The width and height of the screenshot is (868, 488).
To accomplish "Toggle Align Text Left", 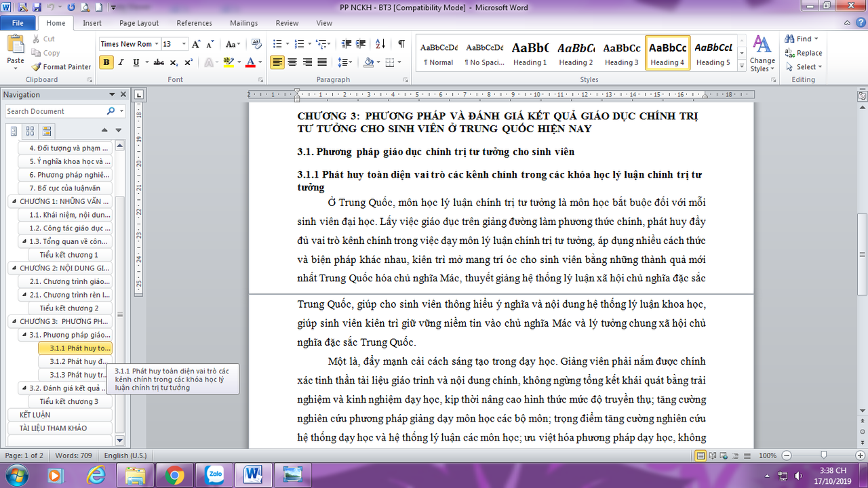I will [277, 62].
